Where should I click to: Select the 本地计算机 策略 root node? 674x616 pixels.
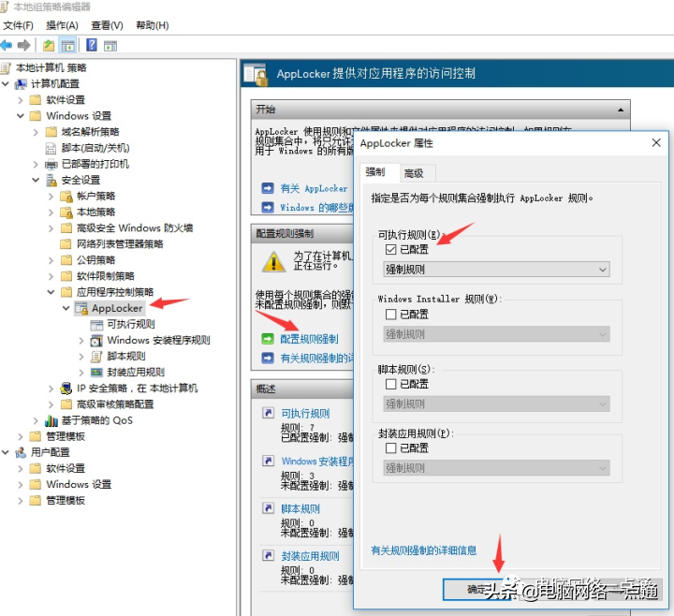pos(51,68)
